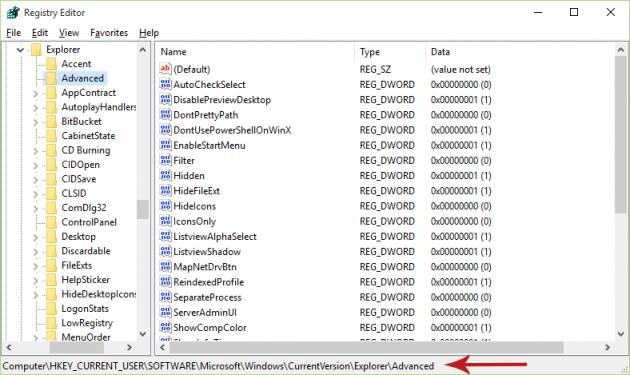Viewport: 630px width, 375px height.
Task: Click the HideFileExt DWORD icon
Action: click(165, 191)
